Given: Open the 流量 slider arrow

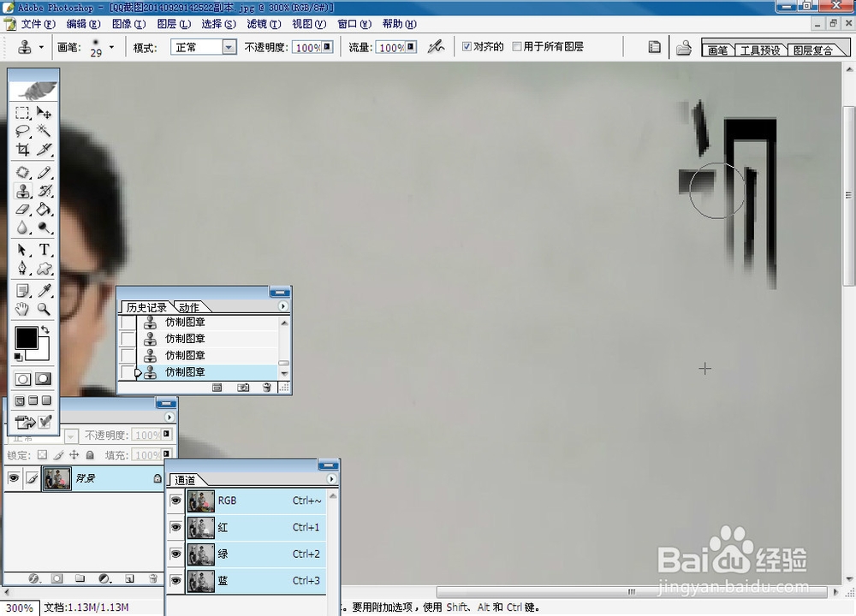Looking at the screenshot, I should coord(411,47).
